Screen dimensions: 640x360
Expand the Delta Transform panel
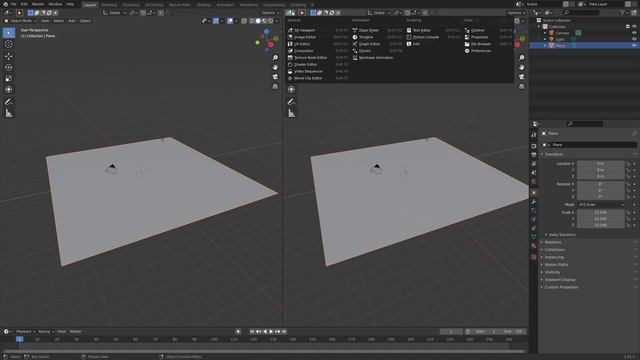click(562, 235)
